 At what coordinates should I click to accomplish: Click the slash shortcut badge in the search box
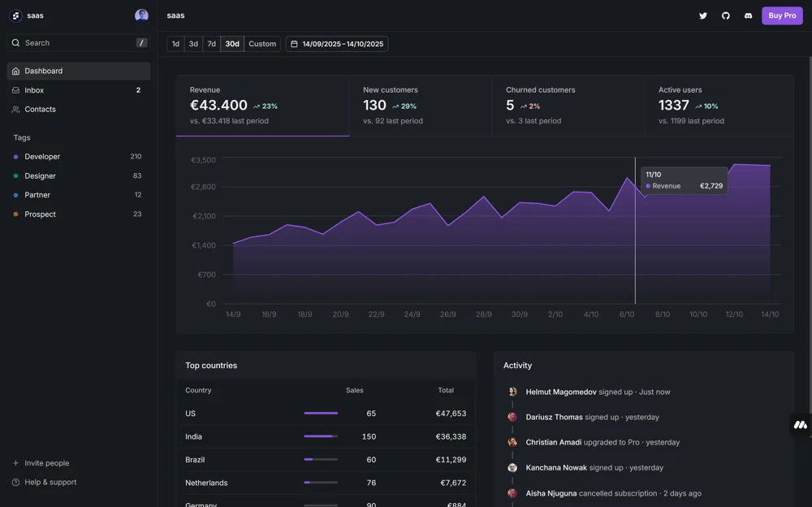pos(141,43)
